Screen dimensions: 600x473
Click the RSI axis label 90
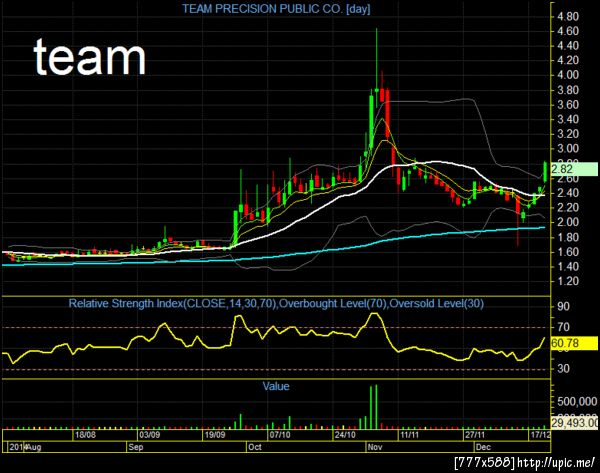563,307
